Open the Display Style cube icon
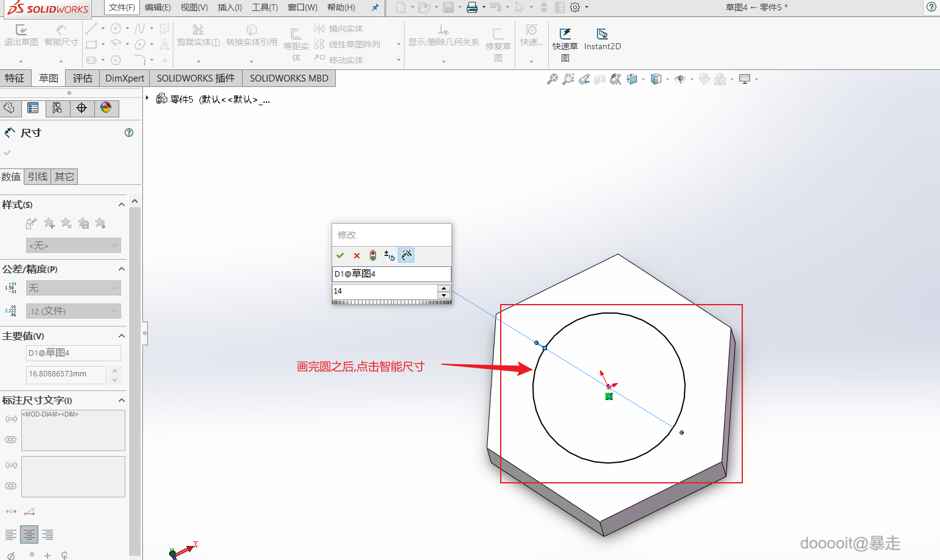This screenshot has width=940, height=560. [x=656, y=79]
